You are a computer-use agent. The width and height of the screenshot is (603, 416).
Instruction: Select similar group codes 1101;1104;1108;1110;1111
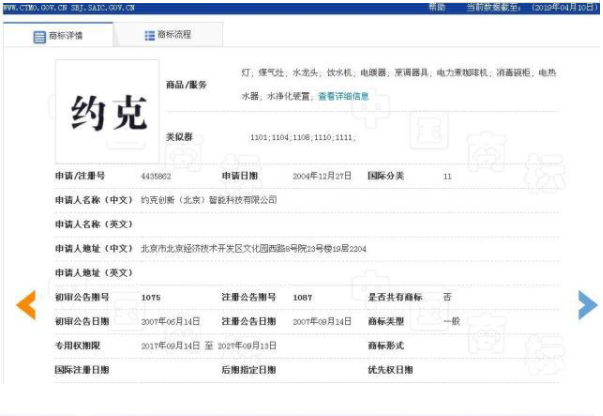pos(303,137)
